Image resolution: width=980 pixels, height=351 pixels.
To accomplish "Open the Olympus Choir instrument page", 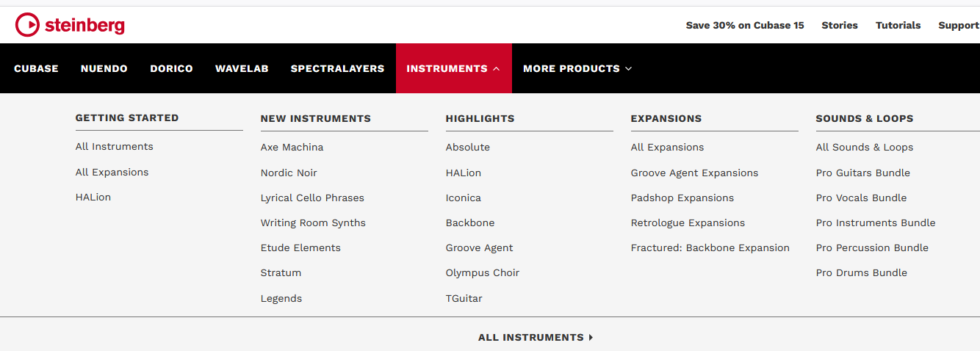I will pyautogui.click(x=482, y=272).
